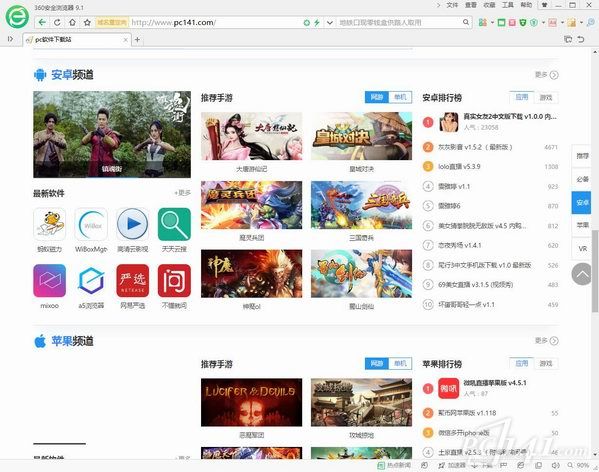Expand the dropdown after the teal shield icon
Viewport: 599px width, 472px height.
[543, 23]
